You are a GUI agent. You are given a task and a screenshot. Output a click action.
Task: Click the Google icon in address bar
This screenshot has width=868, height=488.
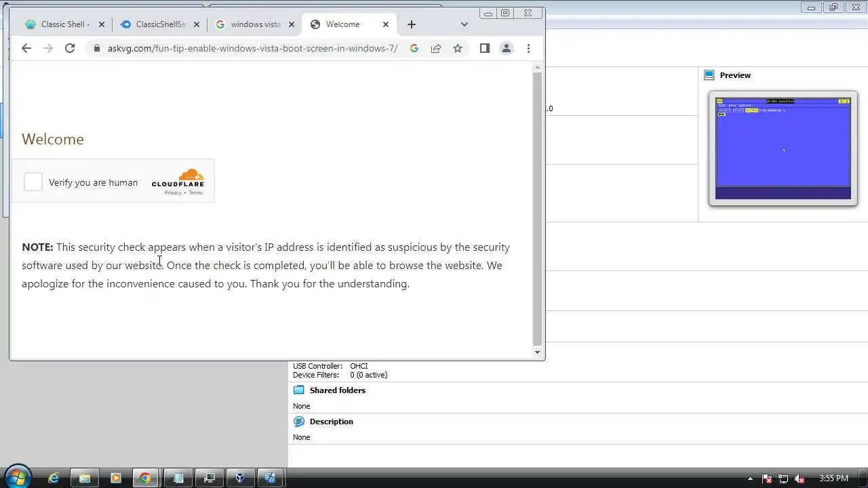pyautogui.click(x=414, y=48)
